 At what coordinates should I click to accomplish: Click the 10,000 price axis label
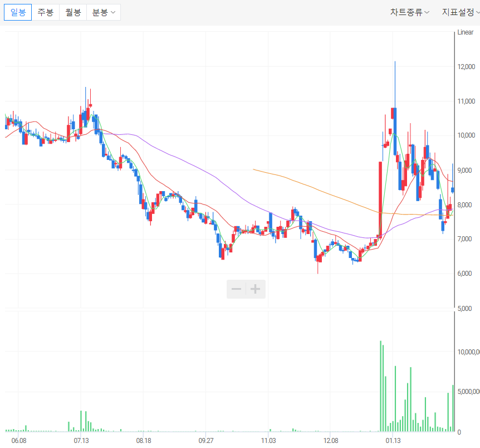466,135
